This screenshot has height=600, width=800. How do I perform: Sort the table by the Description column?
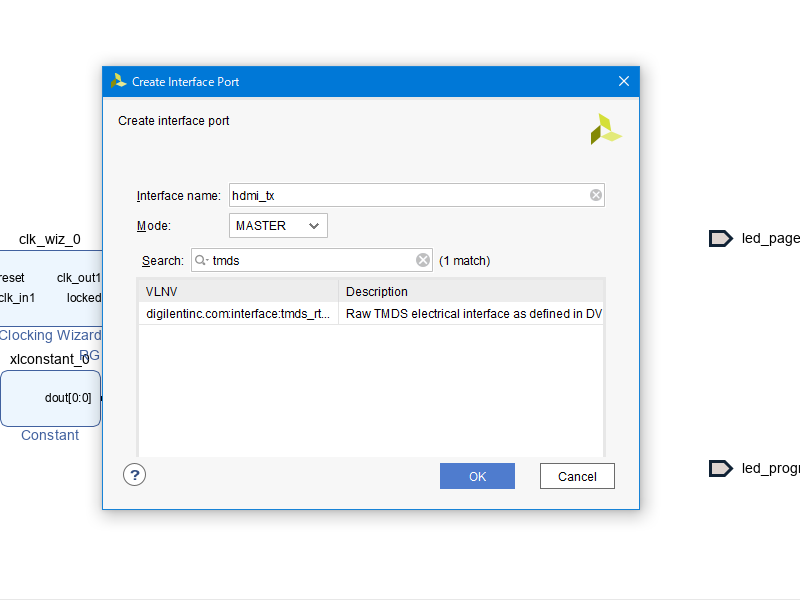point(470,292)
